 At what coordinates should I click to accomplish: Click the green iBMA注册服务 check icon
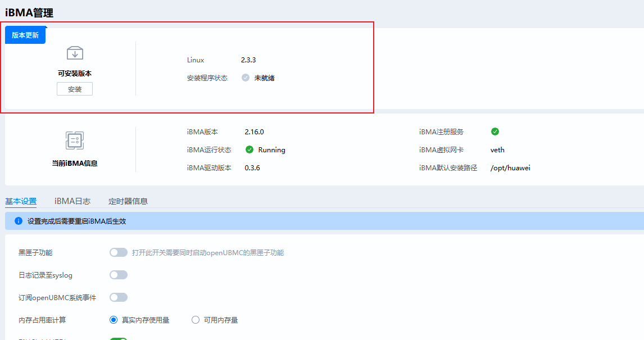coord(495,132)
